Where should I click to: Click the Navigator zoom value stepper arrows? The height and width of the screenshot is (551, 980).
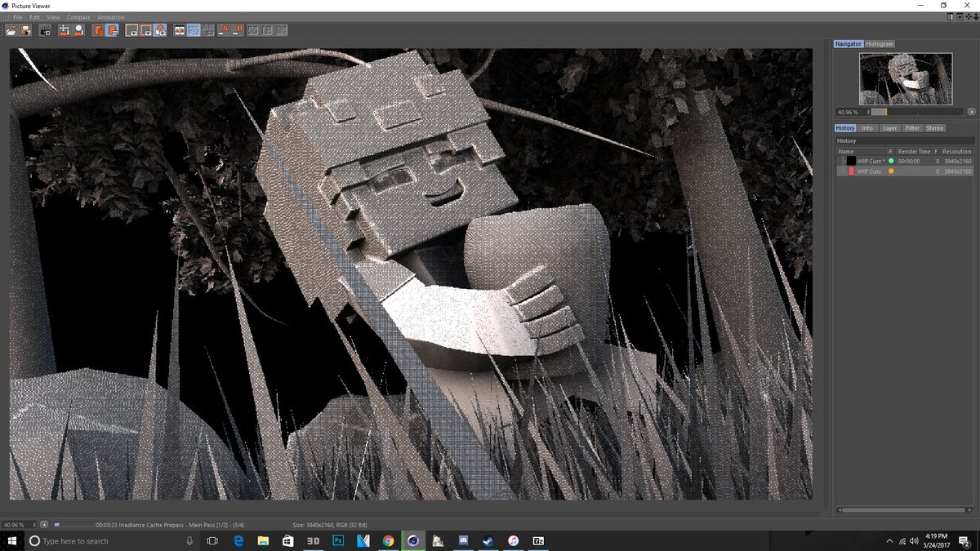(869, 112)
